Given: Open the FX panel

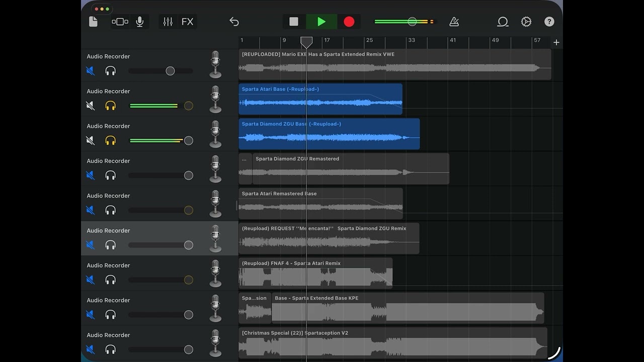Looking at the screenshot, I should (x=188, y=22).
